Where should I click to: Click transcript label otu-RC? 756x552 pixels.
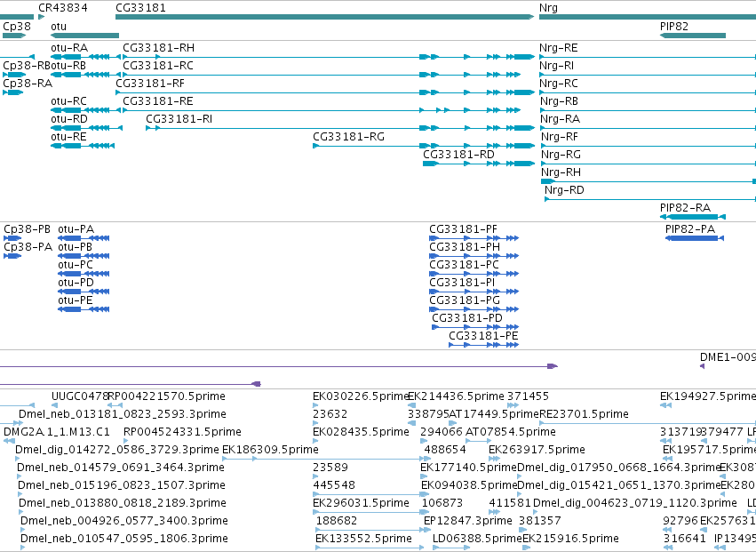[x=68, y=101]
